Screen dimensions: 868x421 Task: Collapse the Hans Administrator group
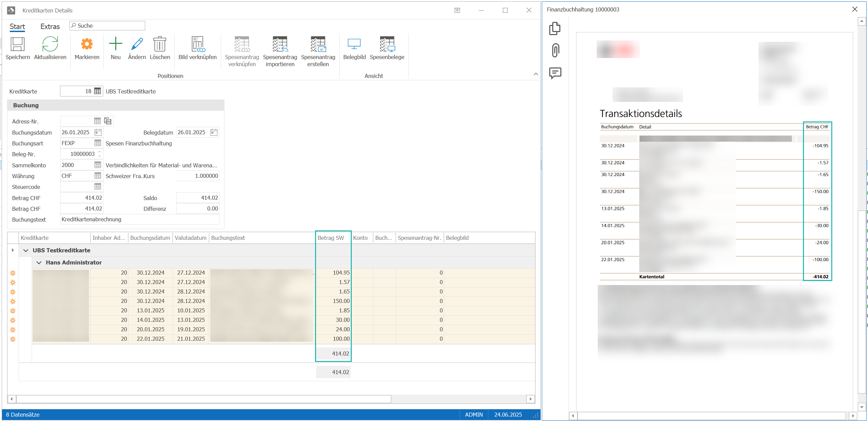coord(39,262)
